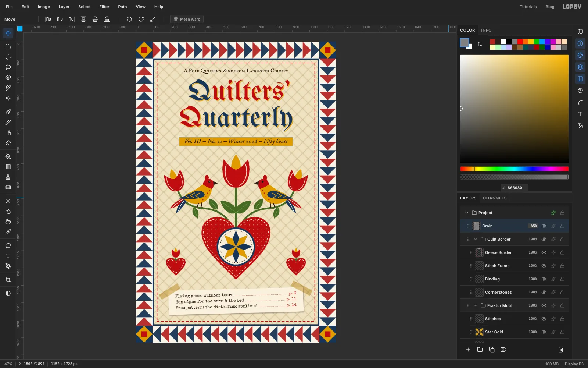Screen dimensions: 588x368
Task: Click the Undo arrow in the options bar
Action: click(129, 19)
